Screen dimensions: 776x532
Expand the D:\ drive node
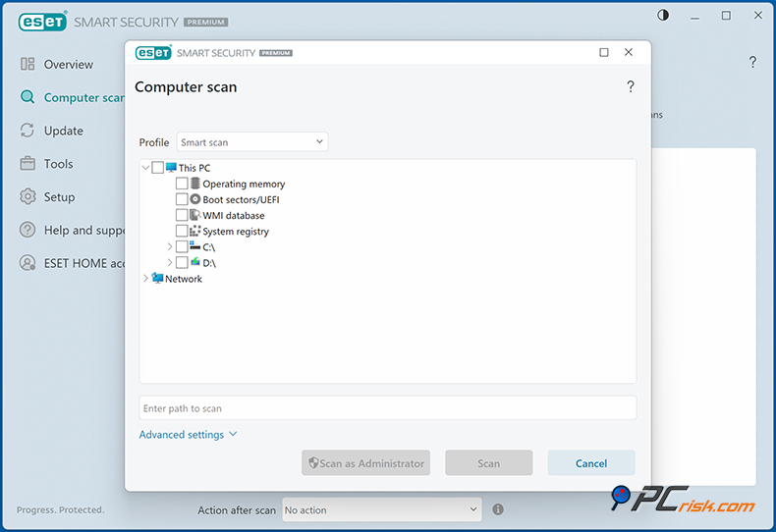(170, 262)
